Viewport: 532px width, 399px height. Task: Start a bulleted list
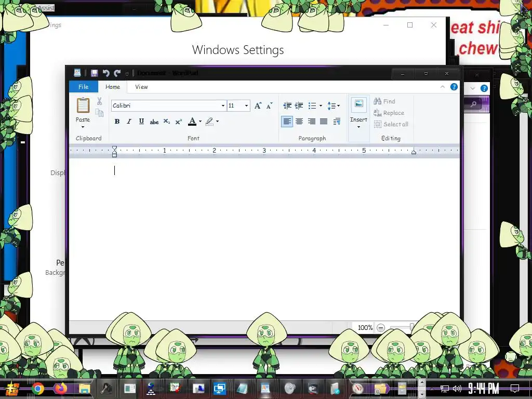point(312,105)
